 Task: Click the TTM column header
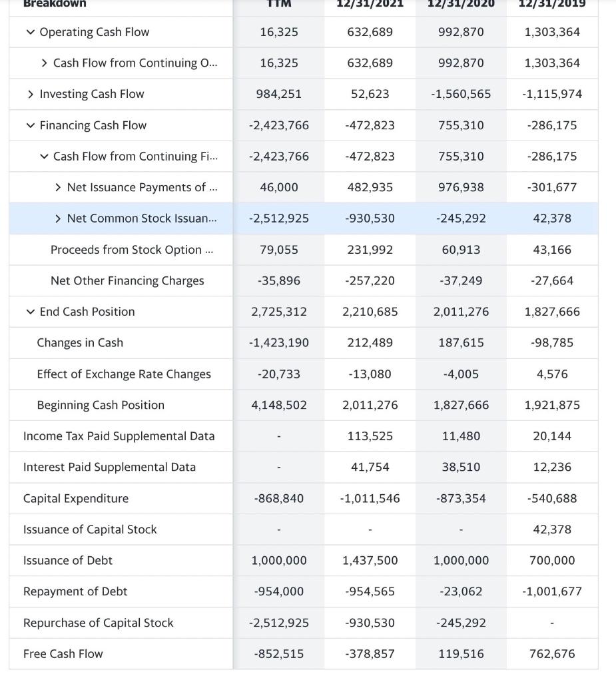tap(278, 5)
